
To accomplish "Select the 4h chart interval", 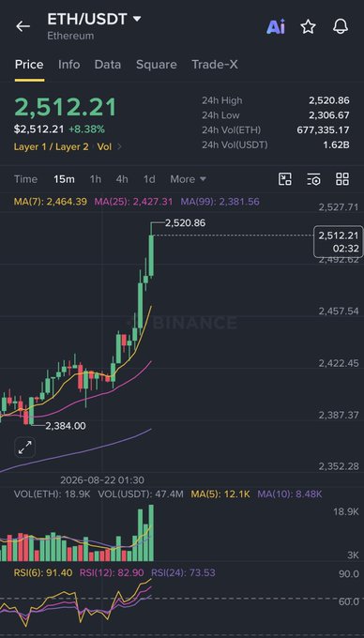I will [x=122, y=179].
